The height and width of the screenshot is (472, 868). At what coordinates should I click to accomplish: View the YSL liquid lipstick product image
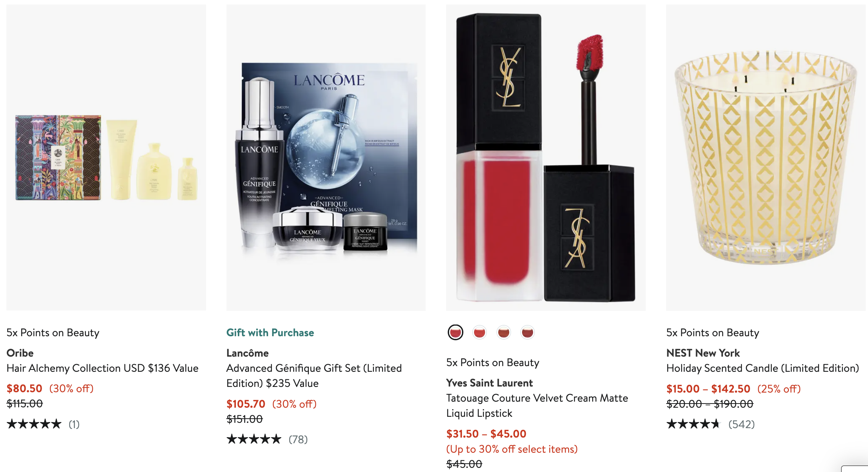click(x=546, y=158)
